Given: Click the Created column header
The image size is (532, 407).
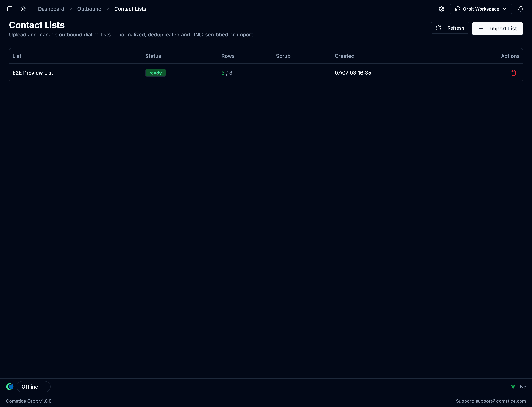Looking at the screenshot, I should click(x=344, y=56).
